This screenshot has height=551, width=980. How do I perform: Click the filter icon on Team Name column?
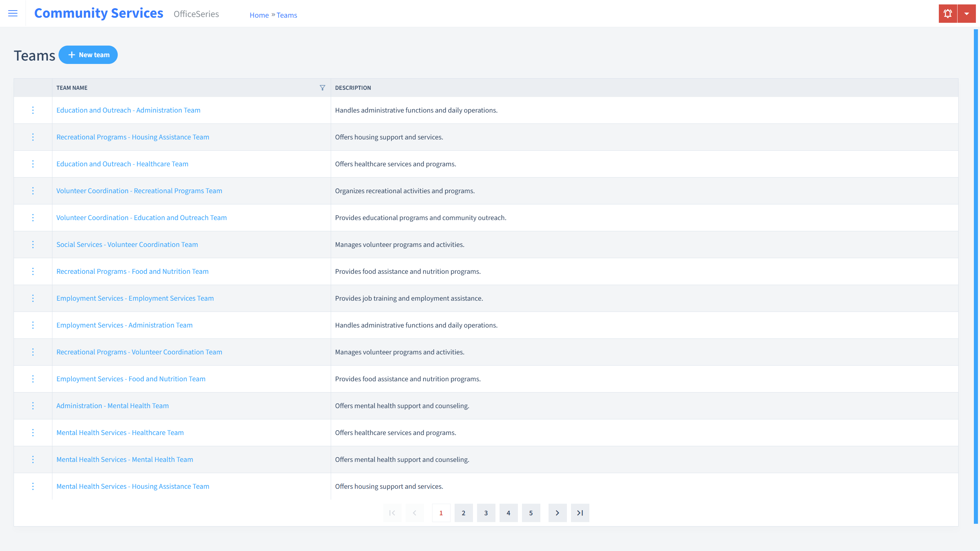[322, 87]
